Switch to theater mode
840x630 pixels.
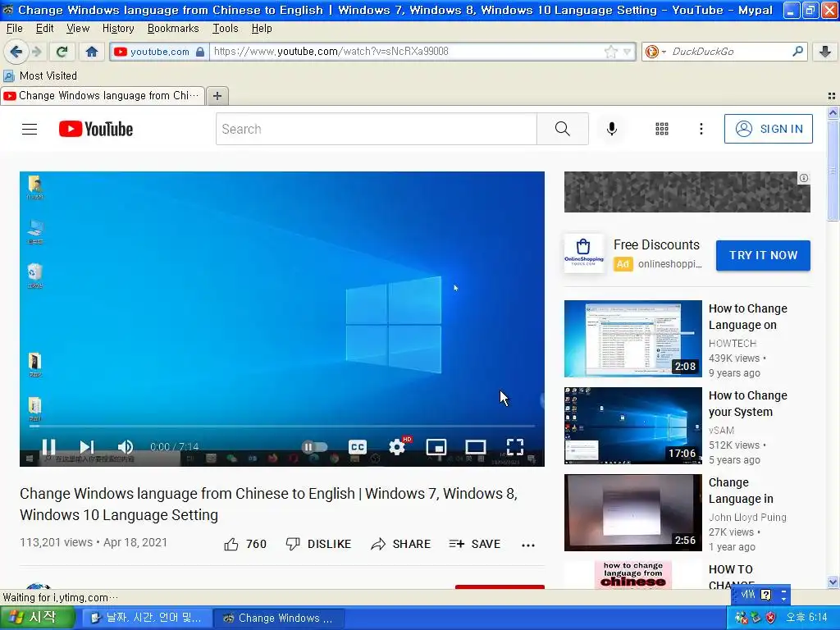click(476, 446)
